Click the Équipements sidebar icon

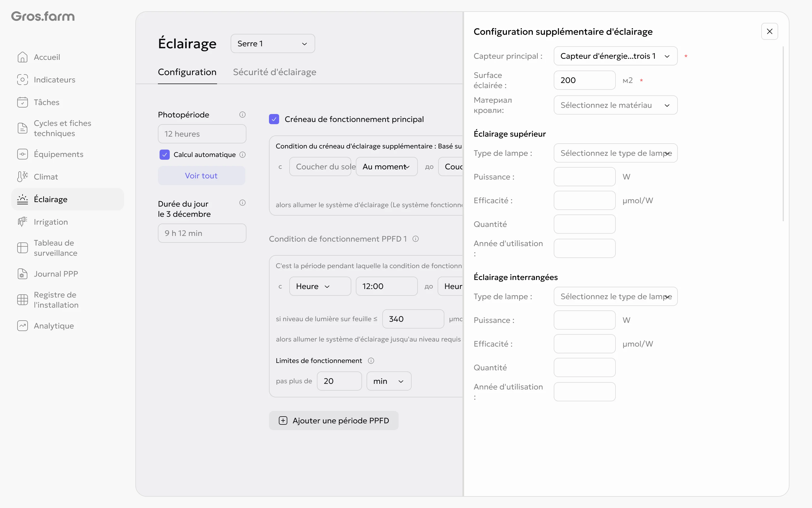(23, 154)
